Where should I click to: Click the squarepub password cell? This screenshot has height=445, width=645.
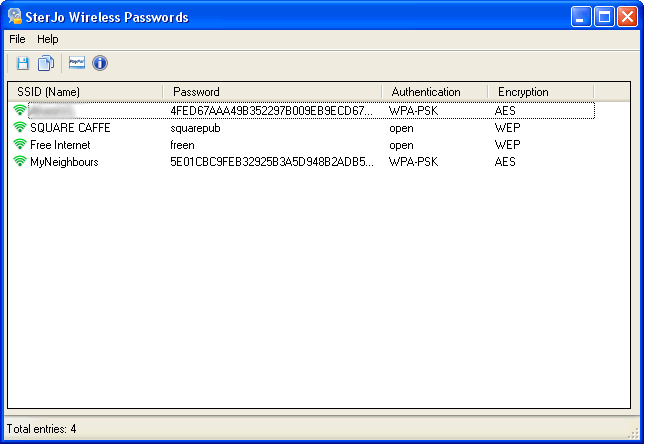(195, 128)
